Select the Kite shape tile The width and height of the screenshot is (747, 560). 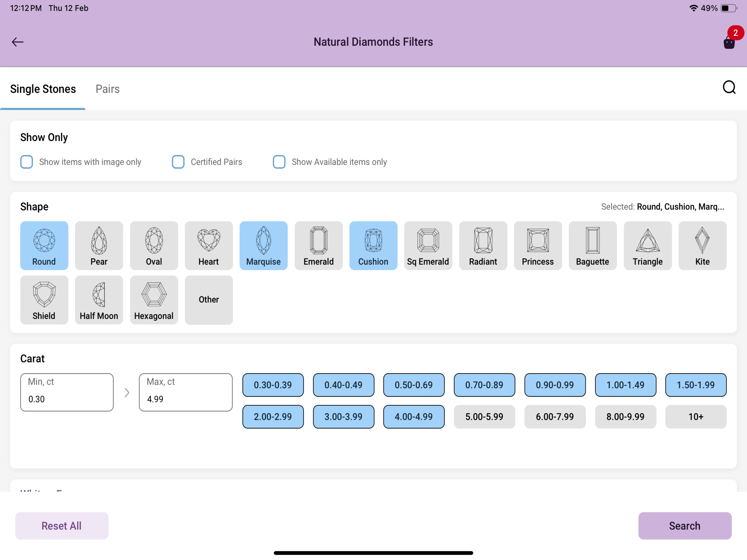click(702, 246)
